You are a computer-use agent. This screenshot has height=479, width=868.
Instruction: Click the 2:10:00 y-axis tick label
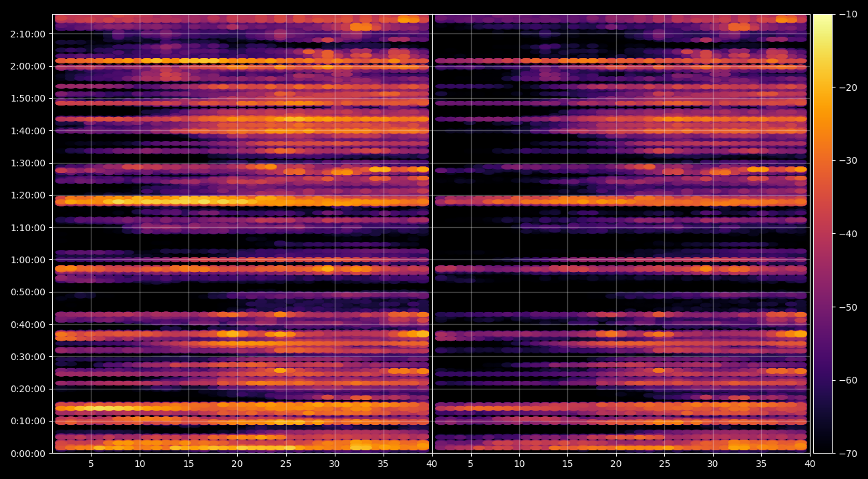pyautogui.click(x=27, y=34)
